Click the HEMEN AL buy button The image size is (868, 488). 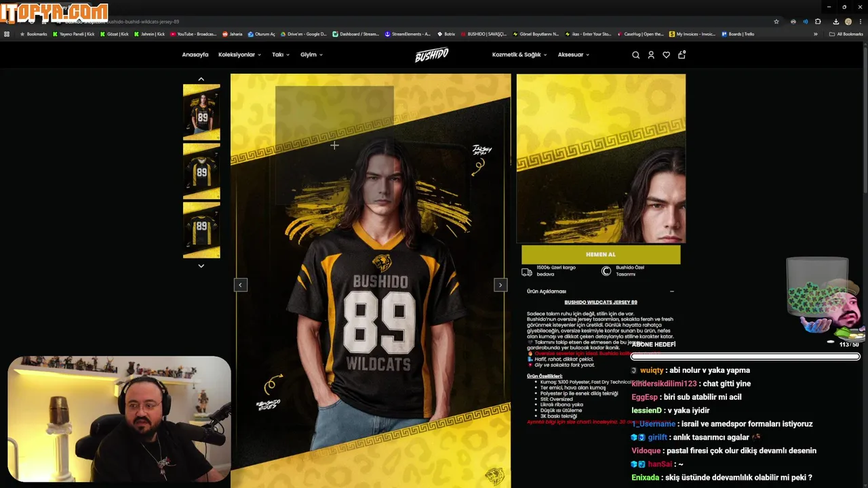pyautogui.click(x=601, y=254)
